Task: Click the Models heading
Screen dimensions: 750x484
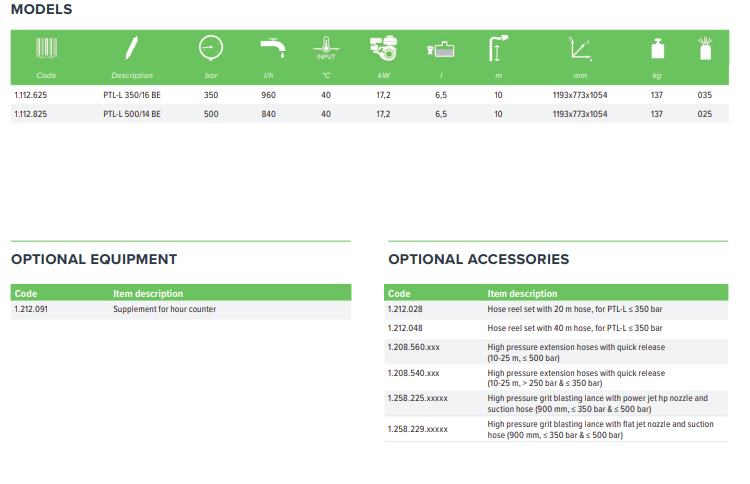Action: (41, 10)
